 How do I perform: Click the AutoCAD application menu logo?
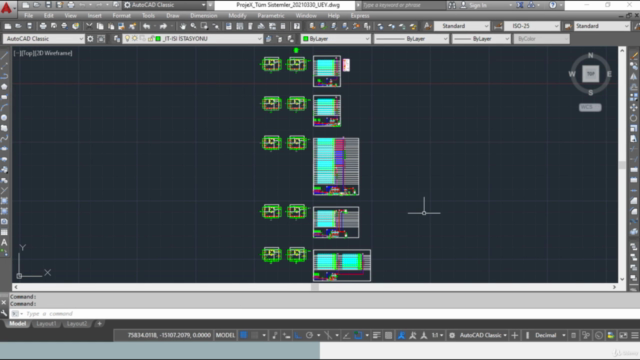tap(7, 7)
